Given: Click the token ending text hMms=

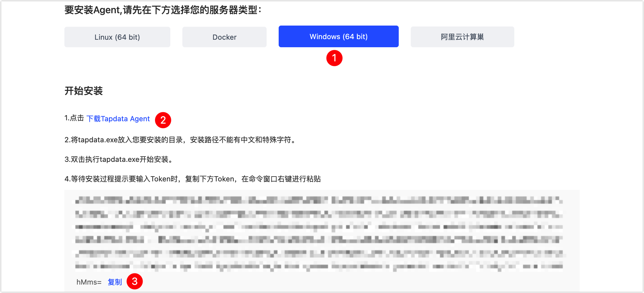Looking at the screenshot, I should click(89, 282).
